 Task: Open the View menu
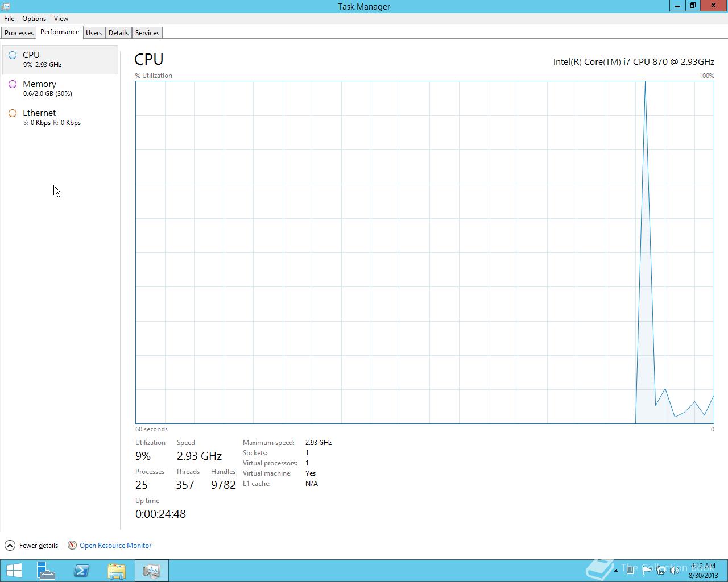61,19
